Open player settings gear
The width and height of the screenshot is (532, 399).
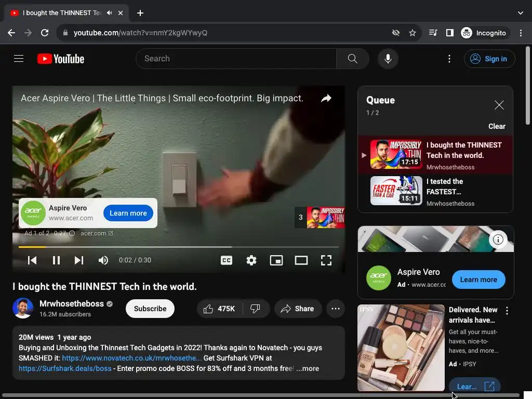pyautogui.click(x=251, y=260)
